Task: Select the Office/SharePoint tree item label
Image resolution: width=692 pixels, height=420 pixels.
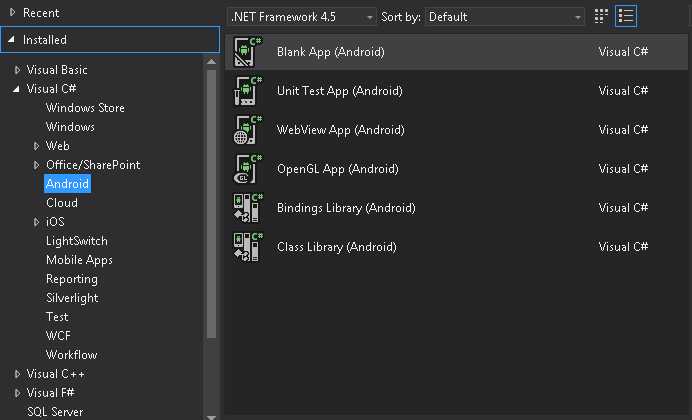Action: pos(93,165)
